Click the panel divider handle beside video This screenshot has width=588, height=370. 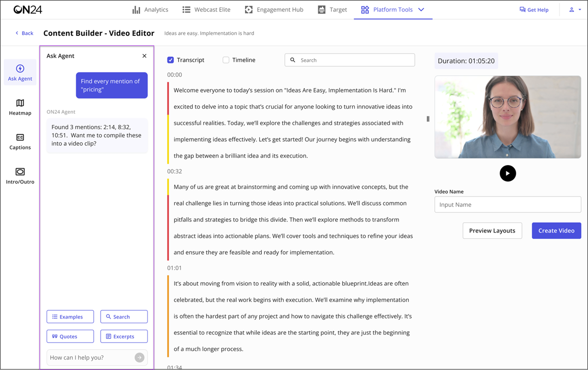point(428,119)
